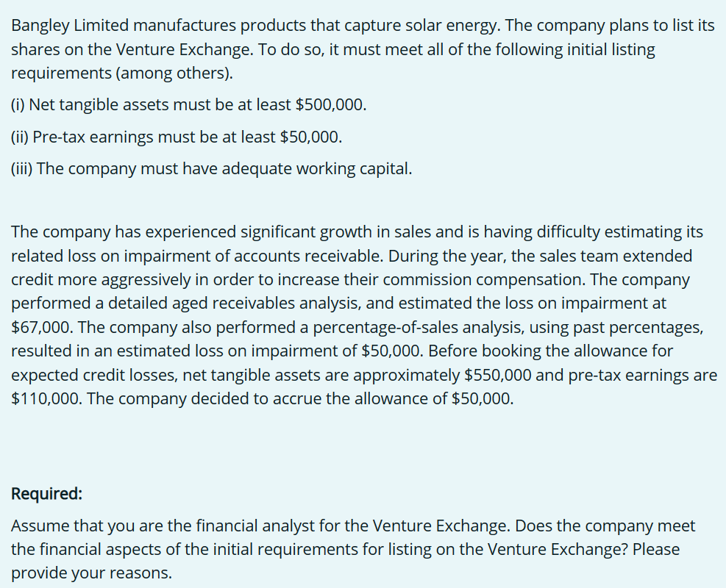Image resolution: width=726 pixels, height=588 pixels.
Task: Click the "$500,000" amount in requirement (i)
Action: click(x=330, y=105)
